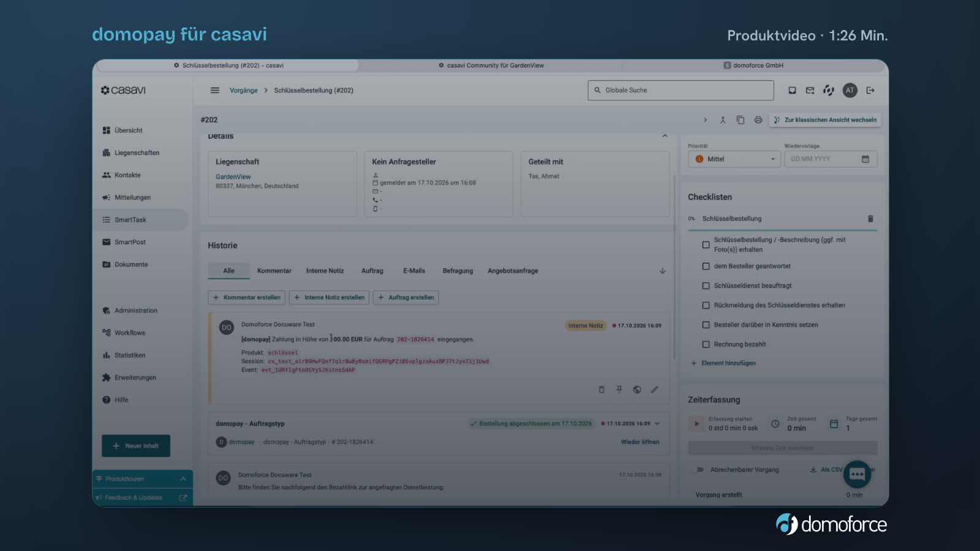Click 'Kommentar erstellen' button

point(246,298)
